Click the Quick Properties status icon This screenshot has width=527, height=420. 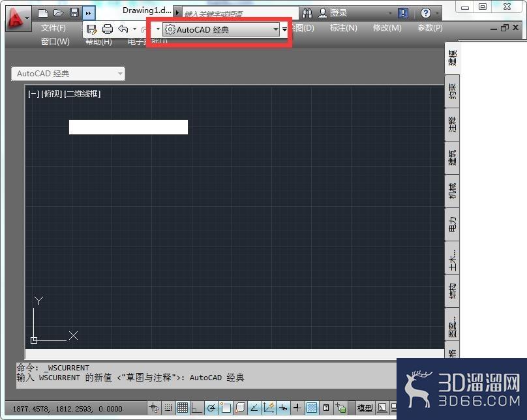point(325,408)
